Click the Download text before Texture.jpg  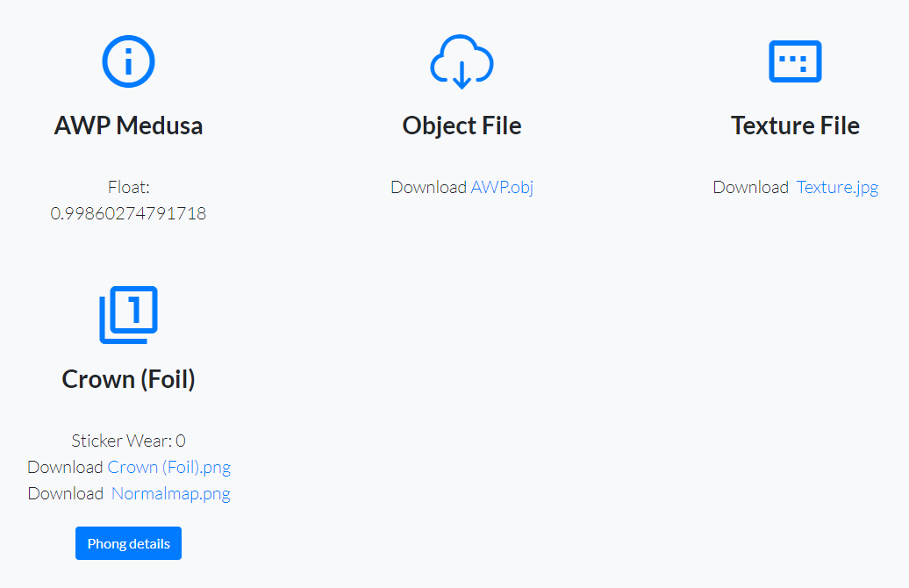point(751,187)
